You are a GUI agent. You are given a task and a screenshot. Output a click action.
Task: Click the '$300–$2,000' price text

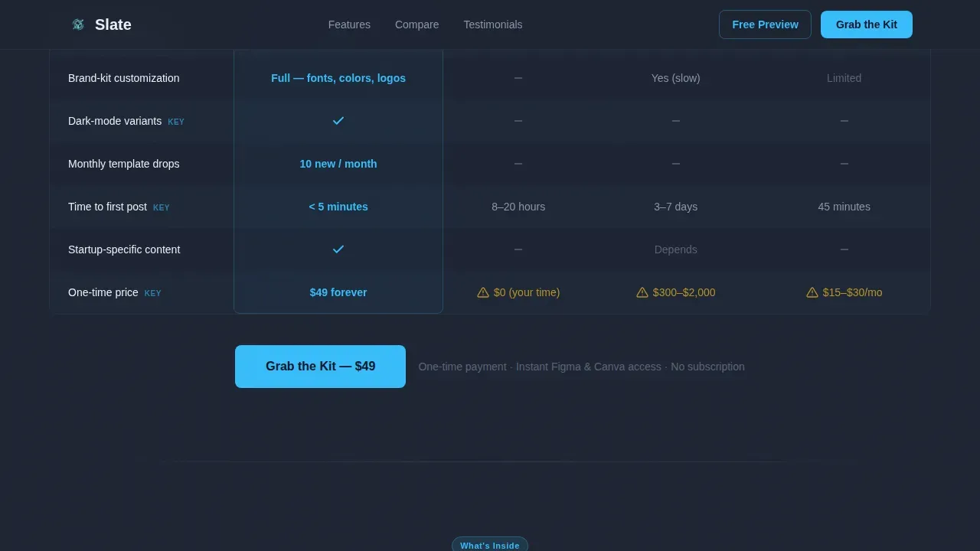click(684, 292)
